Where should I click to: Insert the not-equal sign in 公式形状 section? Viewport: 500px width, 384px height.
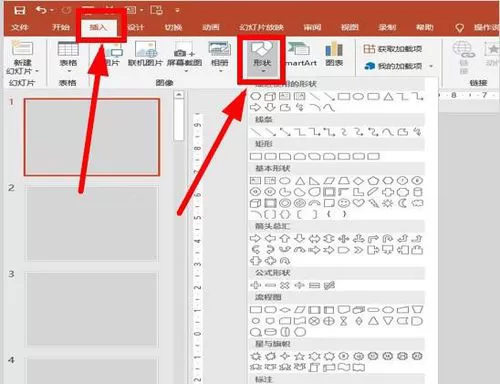point(329,285)
